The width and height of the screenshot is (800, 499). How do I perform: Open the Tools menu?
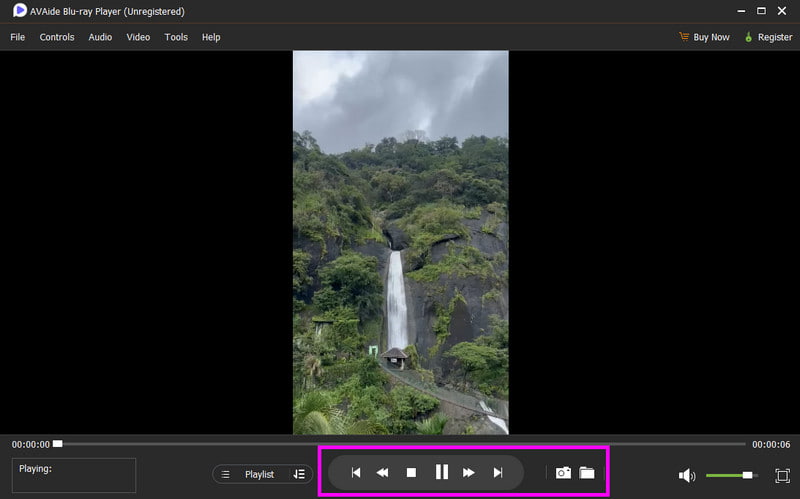176,37
